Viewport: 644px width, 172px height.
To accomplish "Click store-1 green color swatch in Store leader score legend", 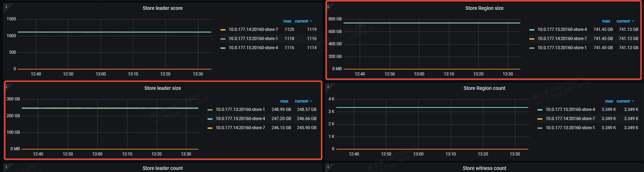I will pyautogui.click(x=223, y=39).
